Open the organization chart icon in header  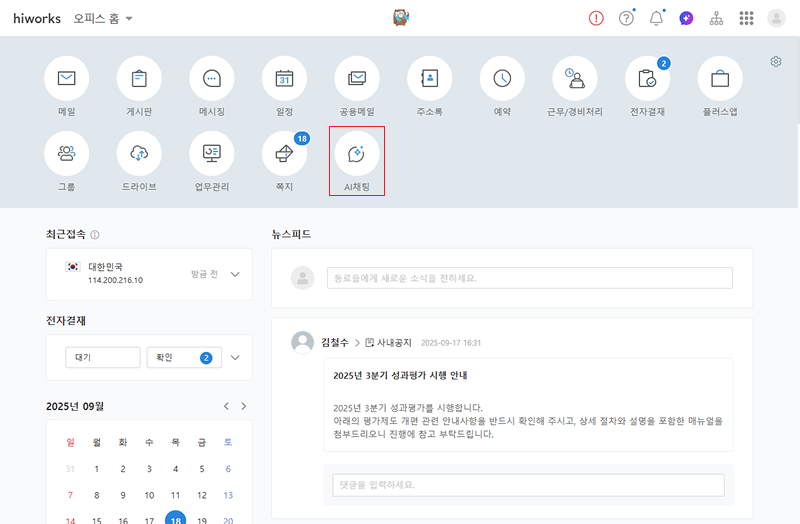716,18
